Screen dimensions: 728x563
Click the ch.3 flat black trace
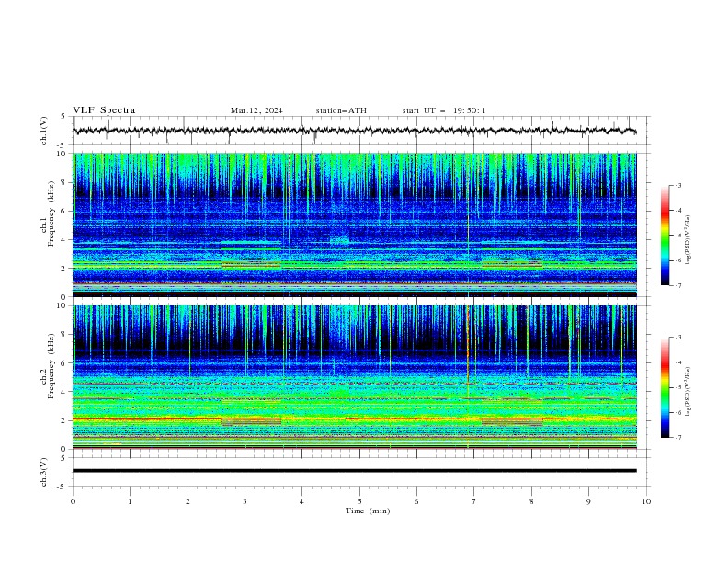coord(354,471)
